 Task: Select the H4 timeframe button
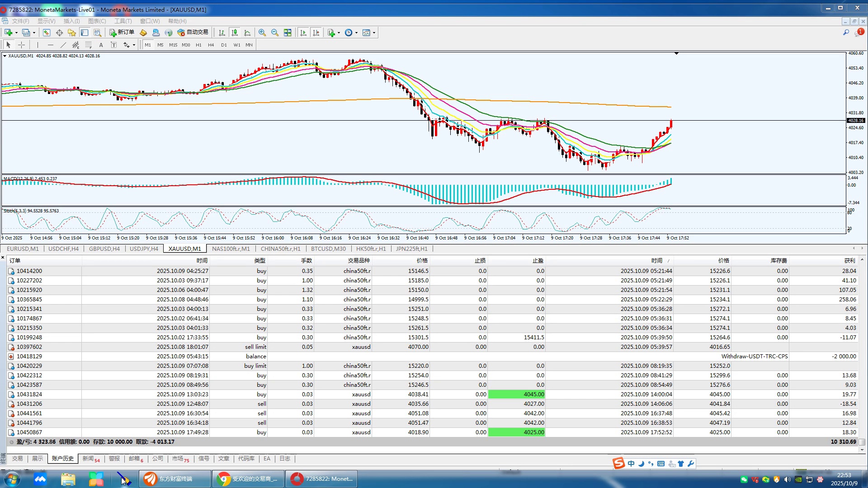click(211, 45)
